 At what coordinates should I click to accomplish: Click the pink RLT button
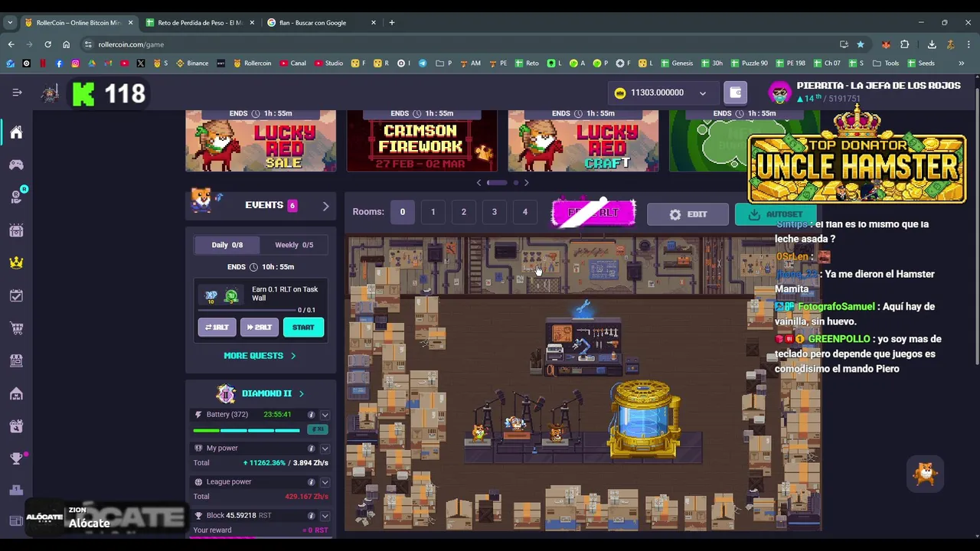coord(593,214)
